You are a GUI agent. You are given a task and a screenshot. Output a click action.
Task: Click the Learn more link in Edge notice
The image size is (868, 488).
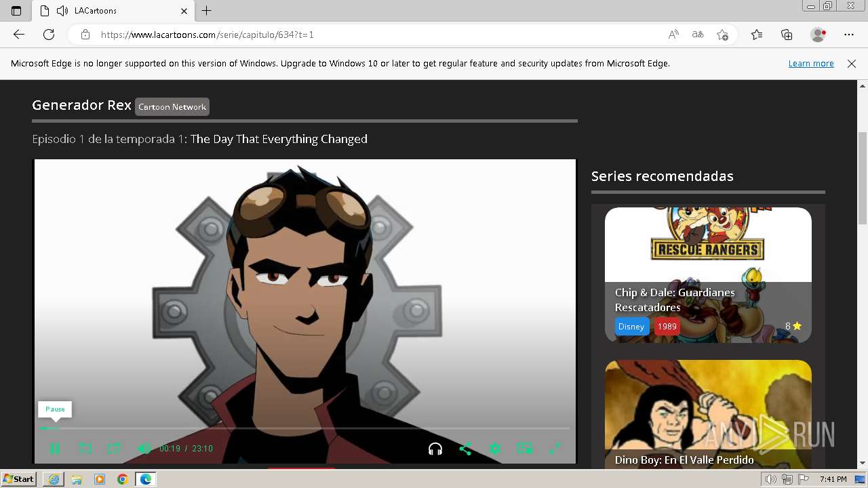click(x=811, y=63)
